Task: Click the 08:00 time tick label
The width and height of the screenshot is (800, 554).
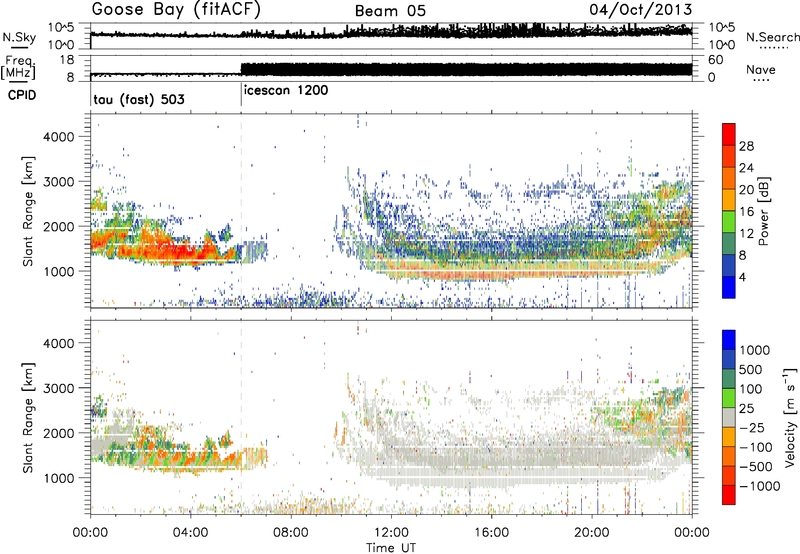Action: (291, 533)
